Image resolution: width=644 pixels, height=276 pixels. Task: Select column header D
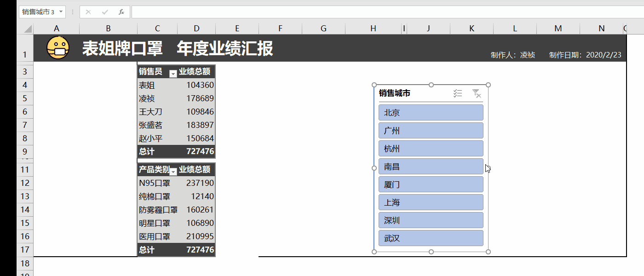[196, 28]
